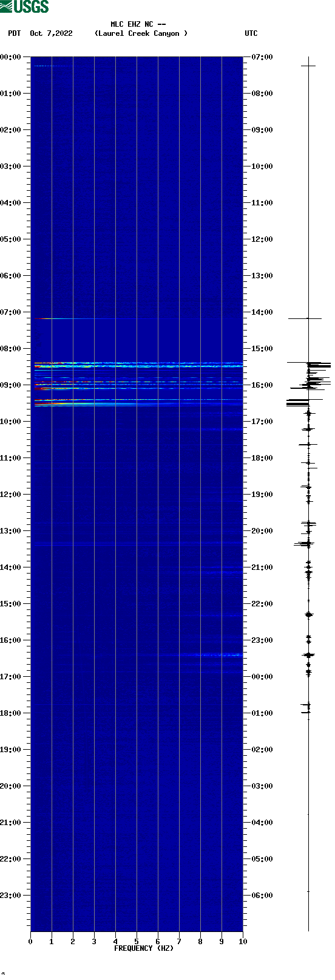
Task: Click the 0 Hz frequency tick label
Action: pyautogui.click(x=30, y=942)
